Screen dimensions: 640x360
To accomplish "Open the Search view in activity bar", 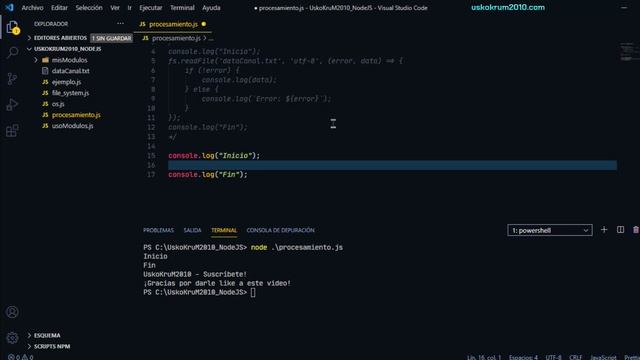I will (12, 52).
